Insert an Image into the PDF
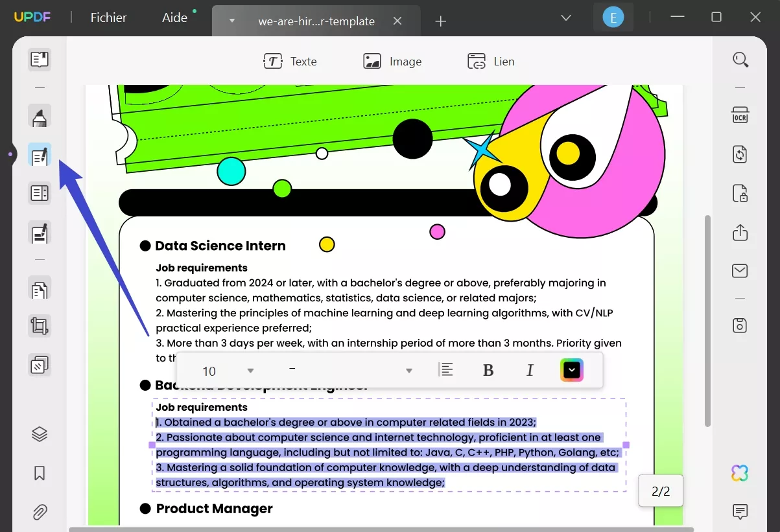 point(392,62)
